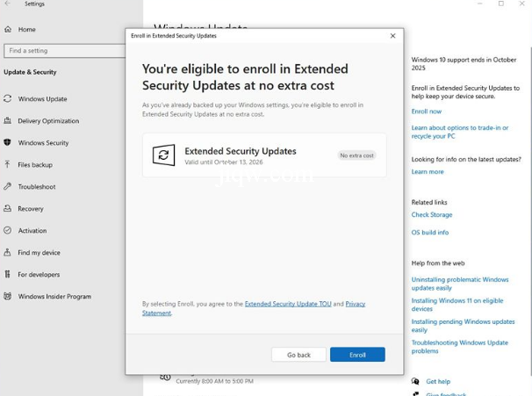This screenshot has width=532, height=396.
Task: Open the OS build info link
Action: 430,233
